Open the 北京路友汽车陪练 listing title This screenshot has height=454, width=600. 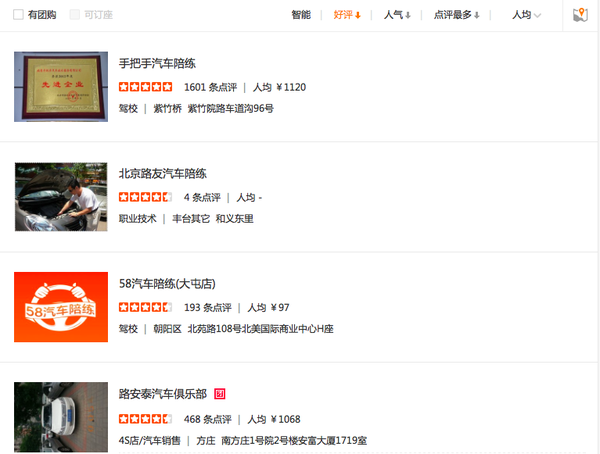click(163, 173)
